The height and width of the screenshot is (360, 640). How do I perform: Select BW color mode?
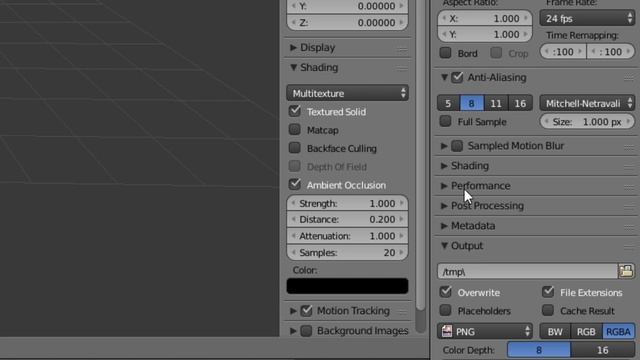pyautogui.click(x=555, y=331)
